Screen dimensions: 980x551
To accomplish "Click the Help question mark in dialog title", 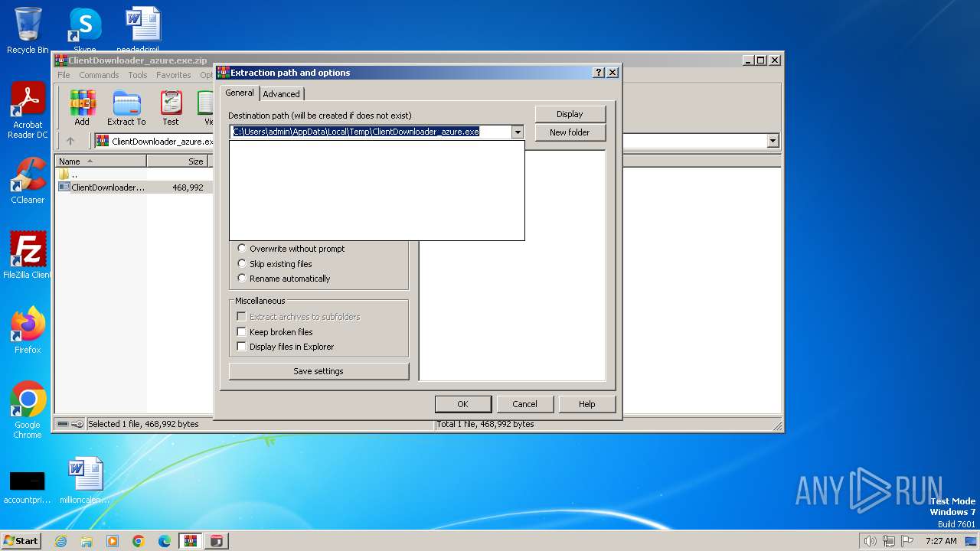I will tap(599, 73).
